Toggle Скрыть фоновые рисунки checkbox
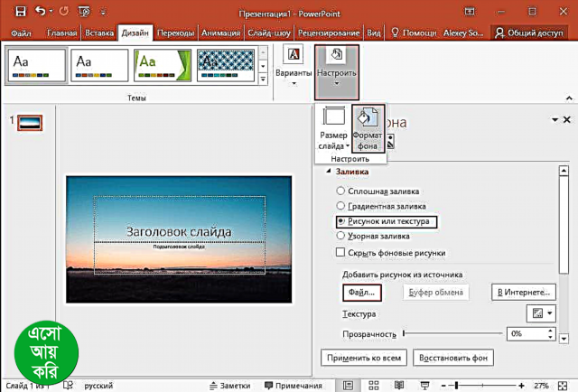This screenshot has width=578, height=392. [340, 253]
